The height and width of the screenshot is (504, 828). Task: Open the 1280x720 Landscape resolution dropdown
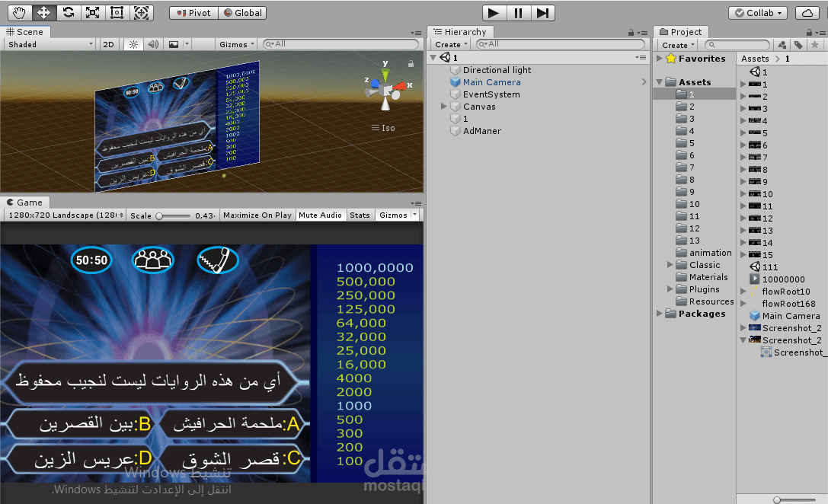(65, 215)
